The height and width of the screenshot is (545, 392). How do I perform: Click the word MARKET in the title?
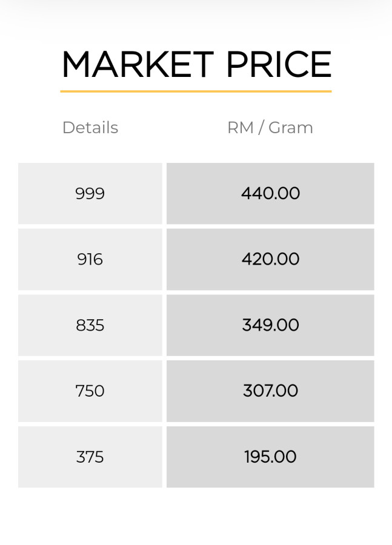138,64
